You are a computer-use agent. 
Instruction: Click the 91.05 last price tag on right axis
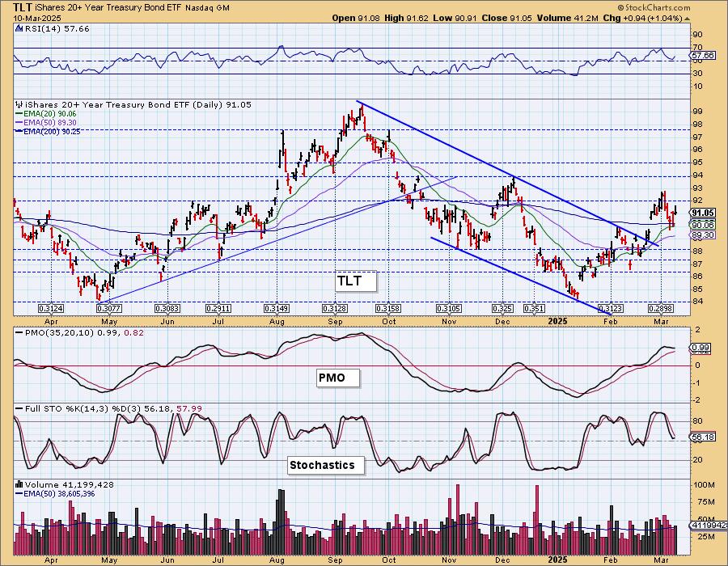point(703,213)
